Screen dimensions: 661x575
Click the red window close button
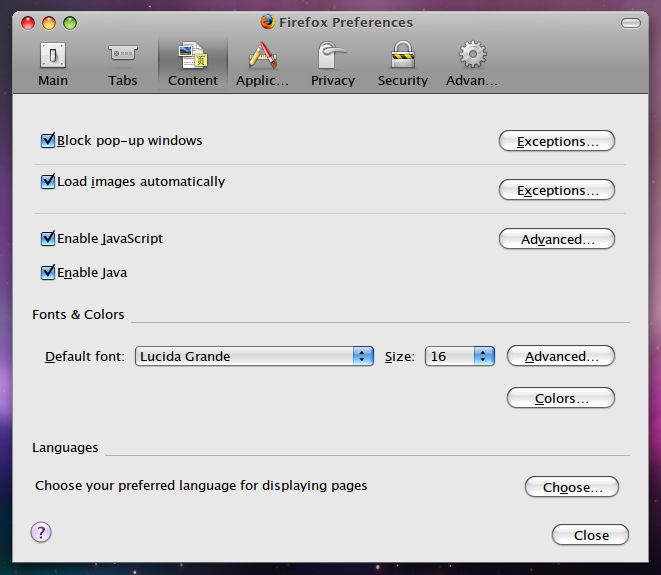[x=28, y=23]
